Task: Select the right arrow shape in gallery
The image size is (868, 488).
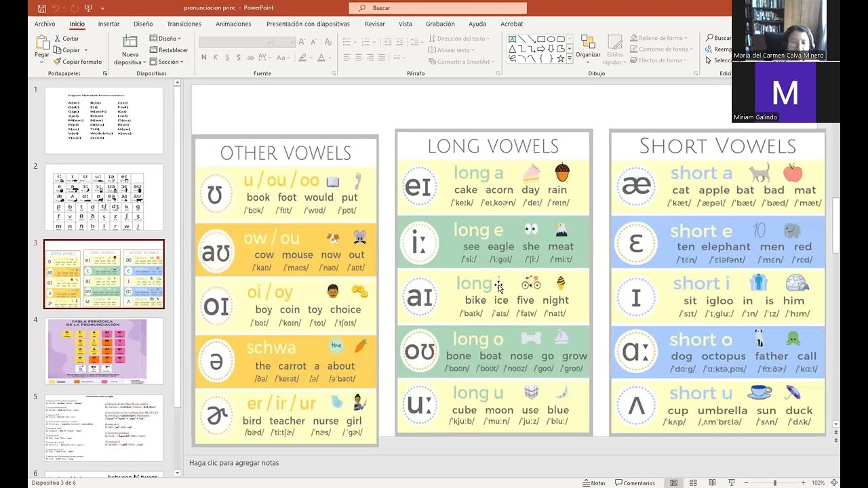Action: (541, 49)
